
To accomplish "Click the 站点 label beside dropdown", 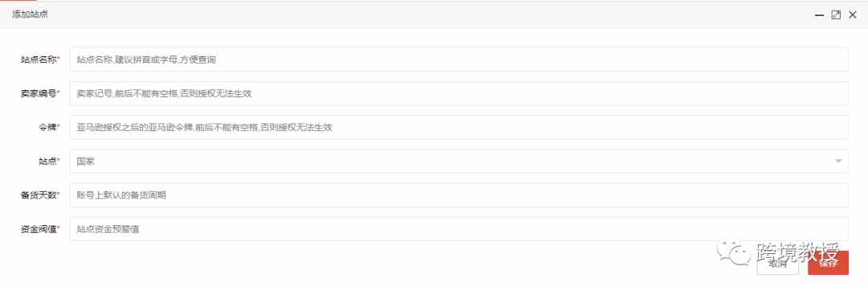I will [49, 161].
